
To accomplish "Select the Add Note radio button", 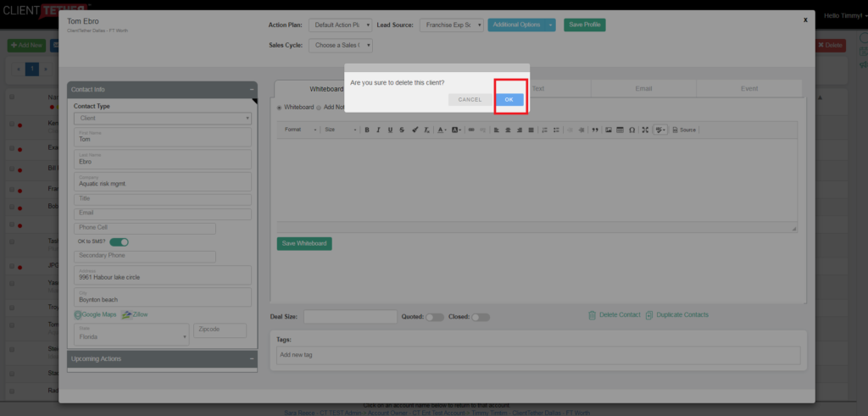I will pyautogui.click(x=319, y=108).
